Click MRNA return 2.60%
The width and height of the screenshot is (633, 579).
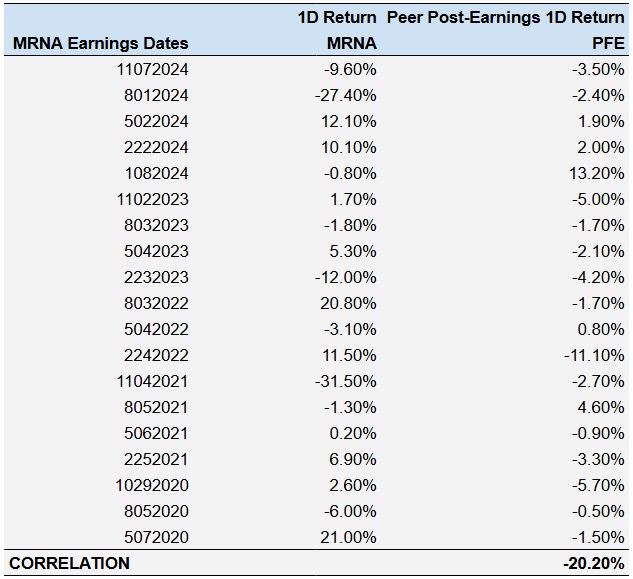(353, 485)
